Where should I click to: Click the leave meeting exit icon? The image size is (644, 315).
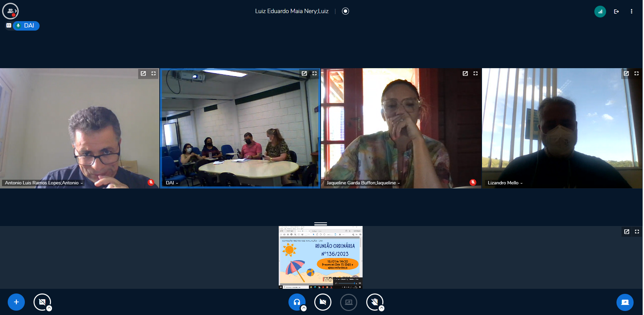click(616, 11)
